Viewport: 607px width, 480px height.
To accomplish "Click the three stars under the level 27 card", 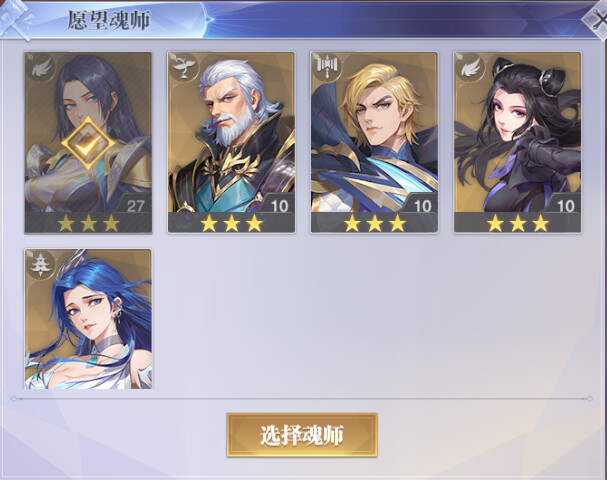I will click(x=88, y=223).
